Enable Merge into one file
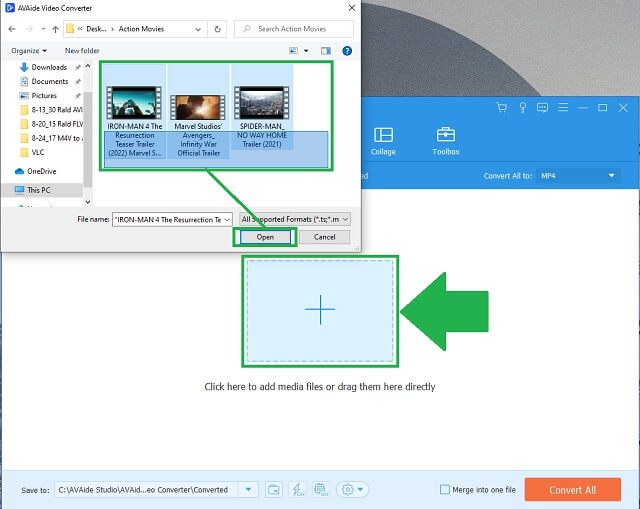The image size is (640, 509). coord(444,489)
